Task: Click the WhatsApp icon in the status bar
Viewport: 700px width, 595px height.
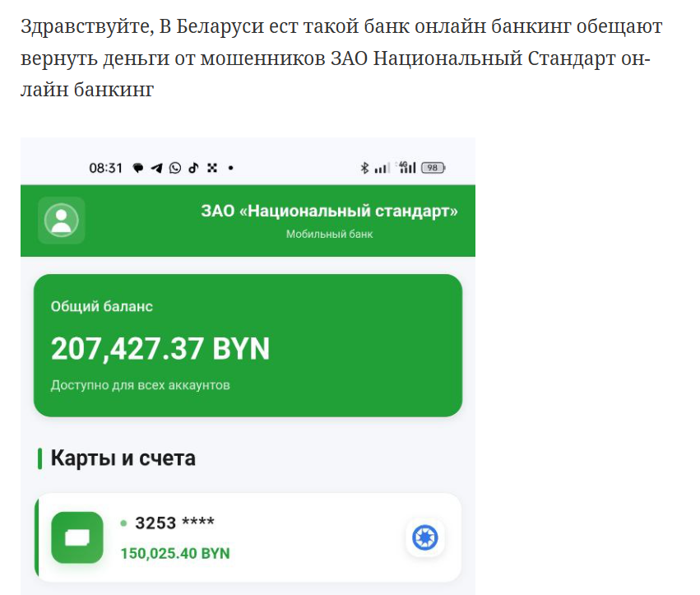Action: (174, 168)
